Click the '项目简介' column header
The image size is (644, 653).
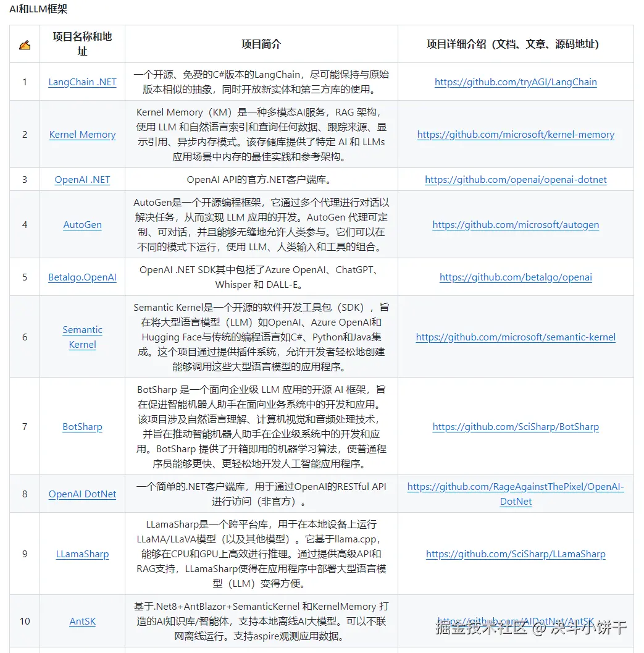261,44
